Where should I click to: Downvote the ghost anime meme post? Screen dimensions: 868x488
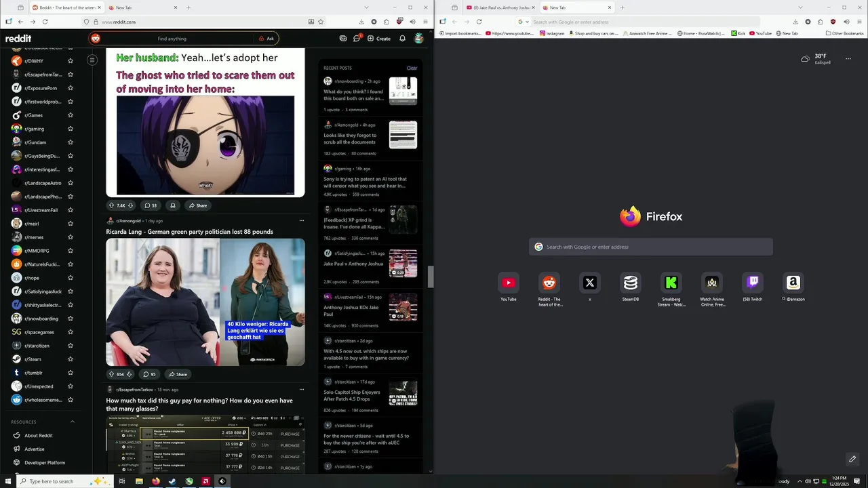[x=131, y=205]
